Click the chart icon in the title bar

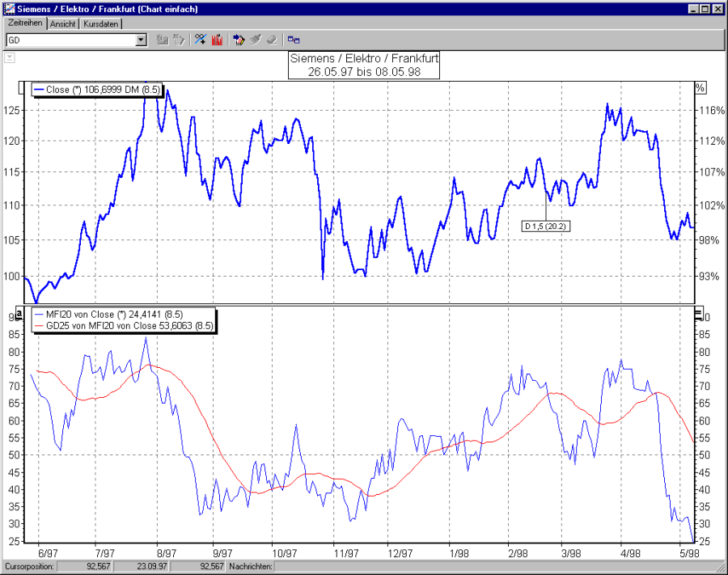8,8
